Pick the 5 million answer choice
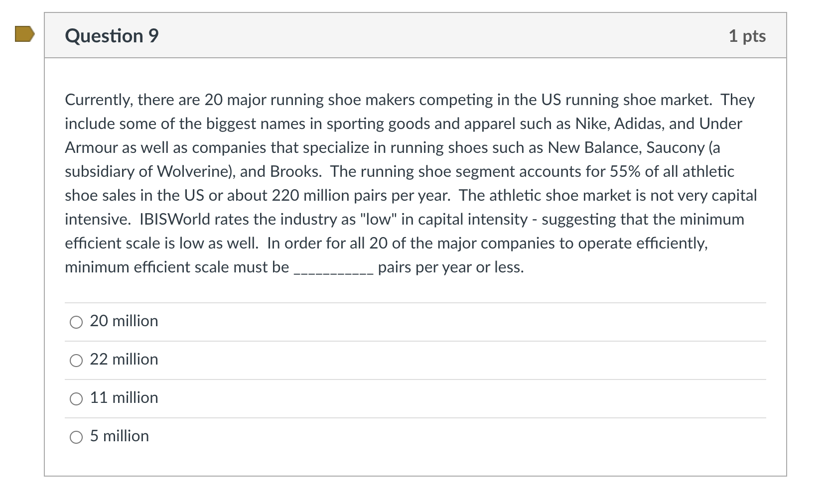 click(x=76, y=437)
